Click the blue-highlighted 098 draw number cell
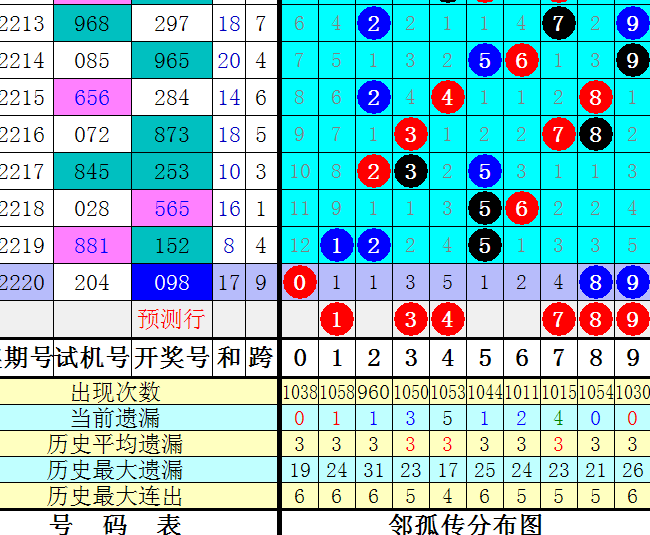This screenshot has width=650, height=535. (x=172, y=282)
